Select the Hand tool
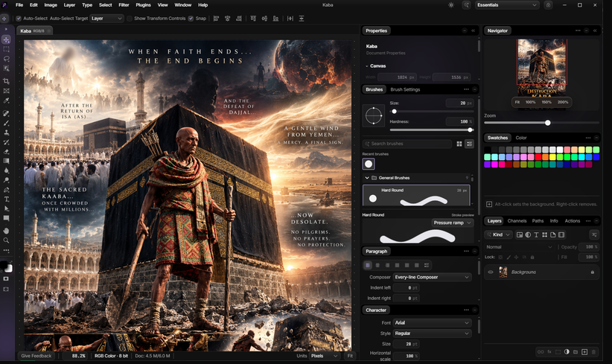The image size is (612, 364). click(x=6, y=231)
